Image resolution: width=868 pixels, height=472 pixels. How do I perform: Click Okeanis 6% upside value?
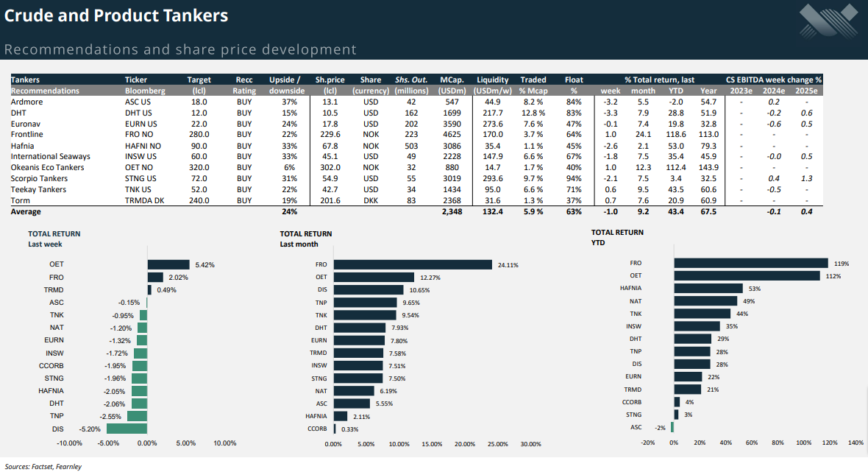(290, 167)
